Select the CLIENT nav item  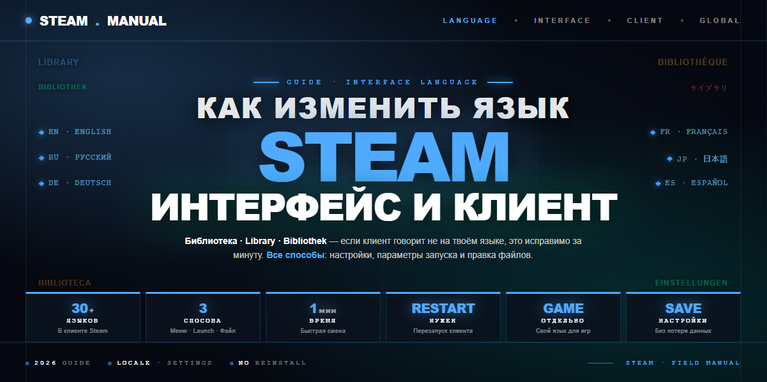[645, 21]
